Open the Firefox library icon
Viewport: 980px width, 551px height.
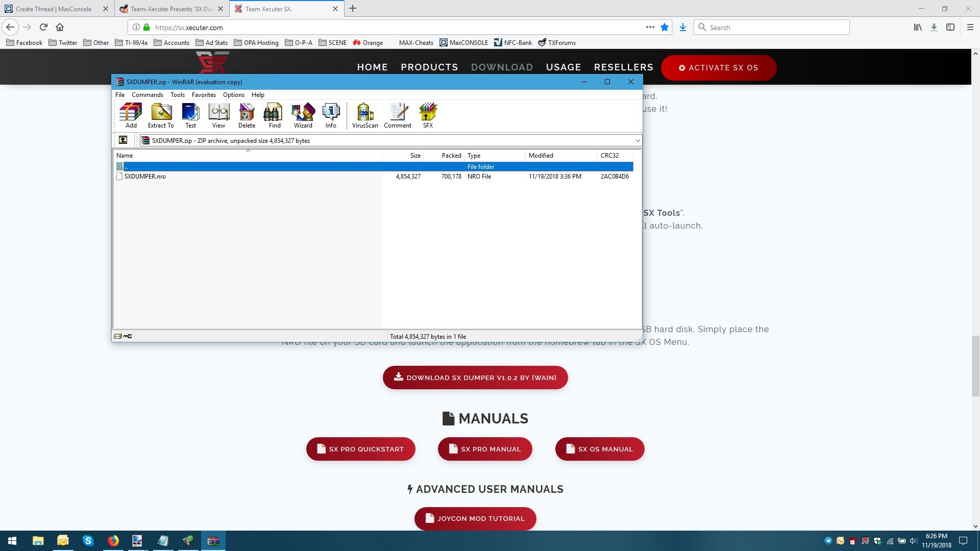point(918,28)
